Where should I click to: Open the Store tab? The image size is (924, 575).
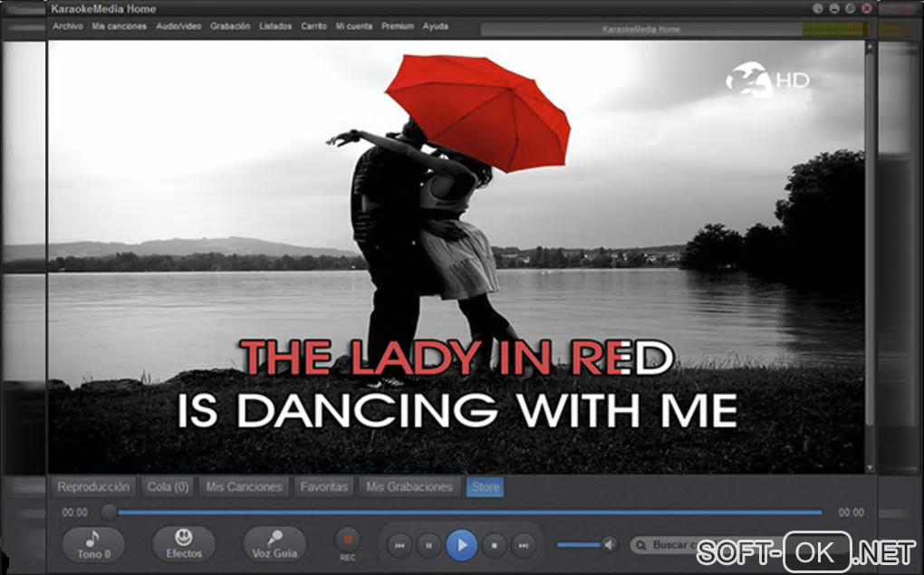[x=485, y=487]
